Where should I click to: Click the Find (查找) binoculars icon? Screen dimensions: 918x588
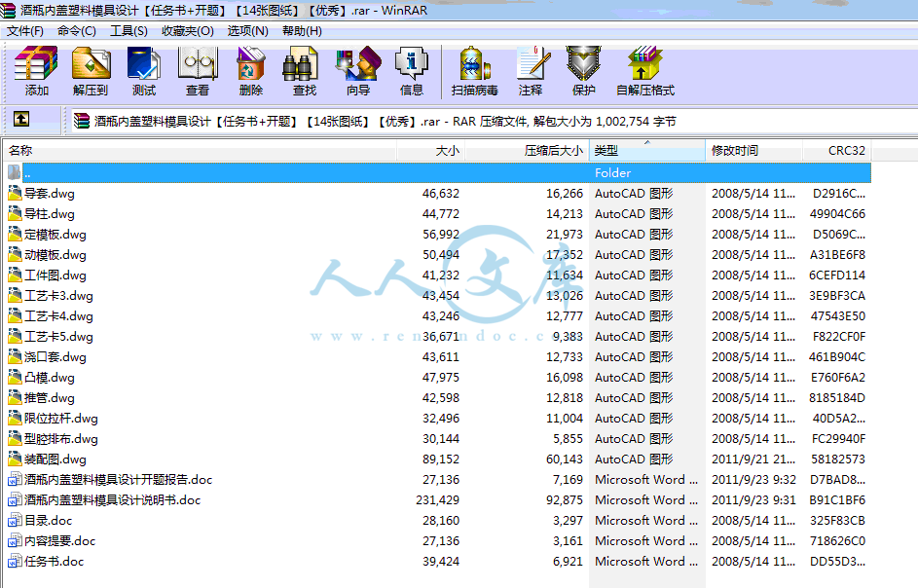[x=300, y=63]
